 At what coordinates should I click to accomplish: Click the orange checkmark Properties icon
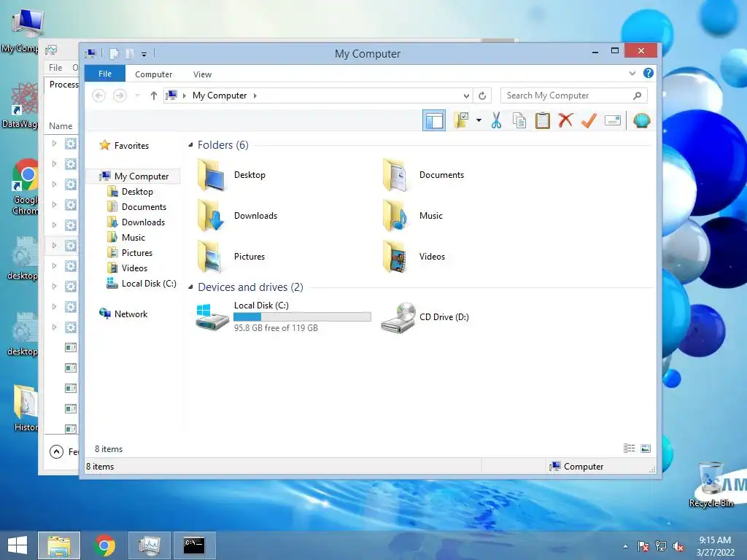click(x=589, y=120)
